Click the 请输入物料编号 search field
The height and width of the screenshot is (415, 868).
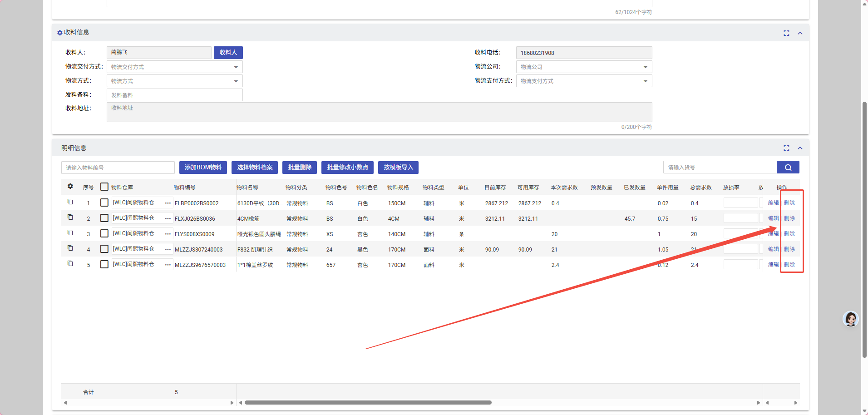click(118, 168)
